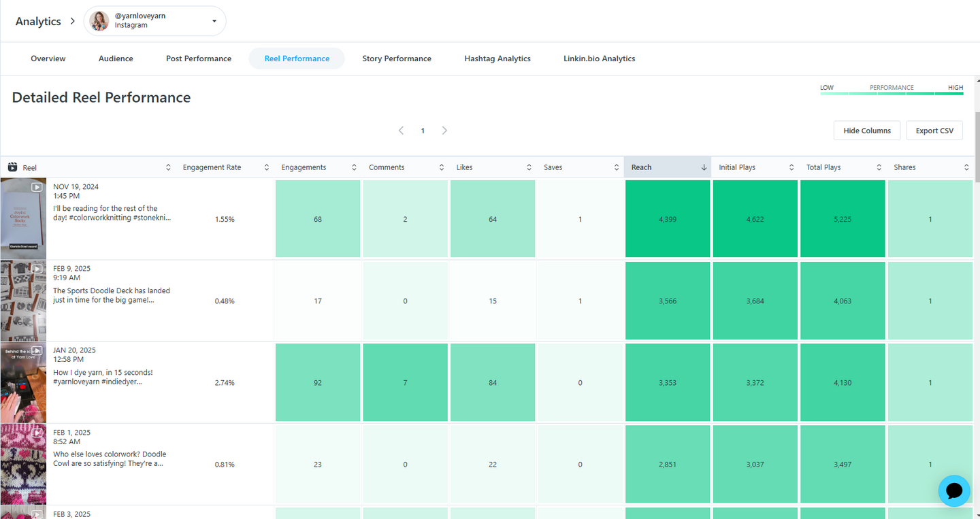This screenshot has height=519, width=980.
Task: Click the Reach column descending arrow
Action: (x=704, y=167)
